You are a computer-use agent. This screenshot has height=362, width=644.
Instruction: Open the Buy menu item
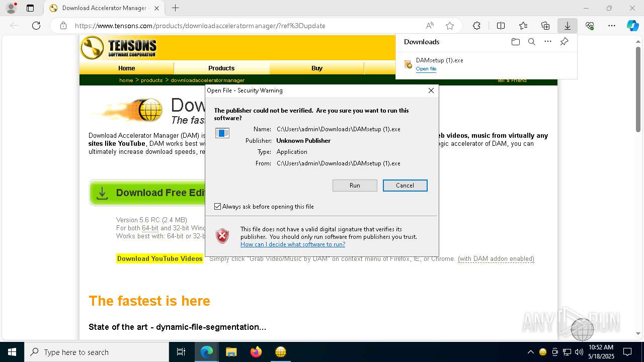point(317,68)
